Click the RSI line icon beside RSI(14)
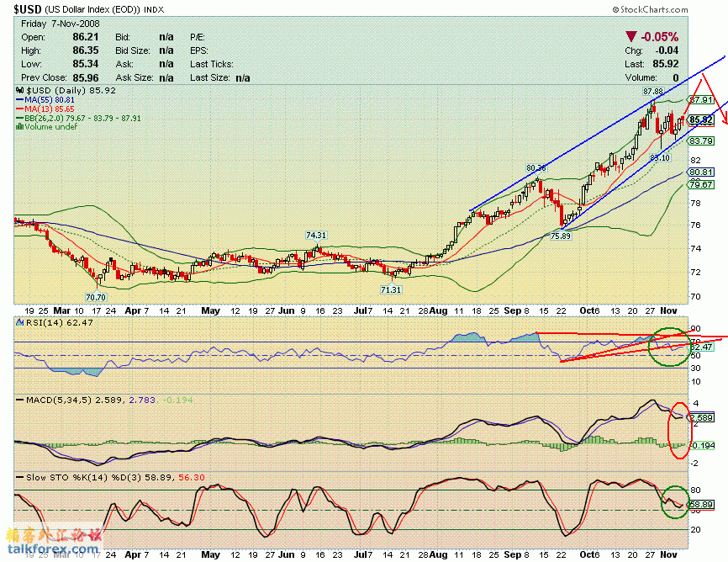 click(x=19, y=321)
